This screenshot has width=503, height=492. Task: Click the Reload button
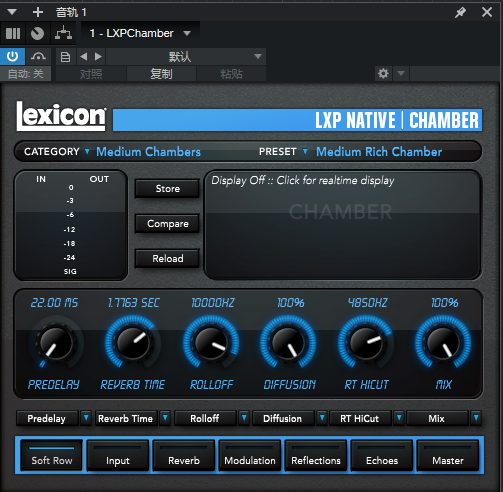[x=167, y=258]
